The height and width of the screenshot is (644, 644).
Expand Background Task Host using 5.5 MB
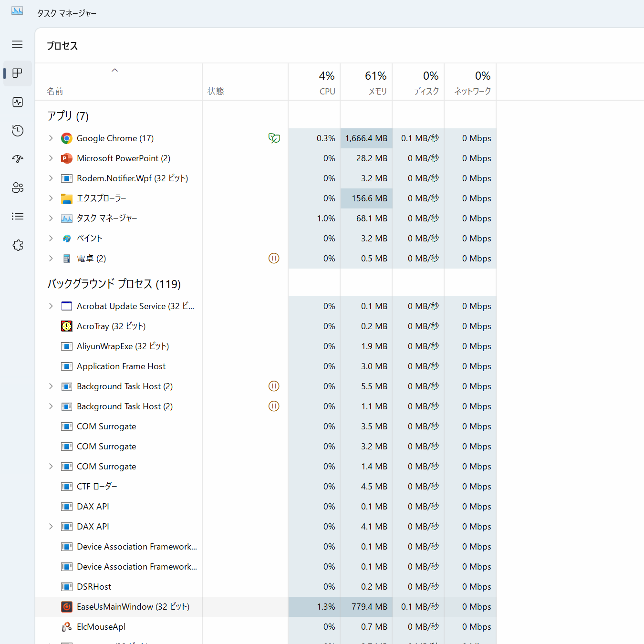[51, 386]
